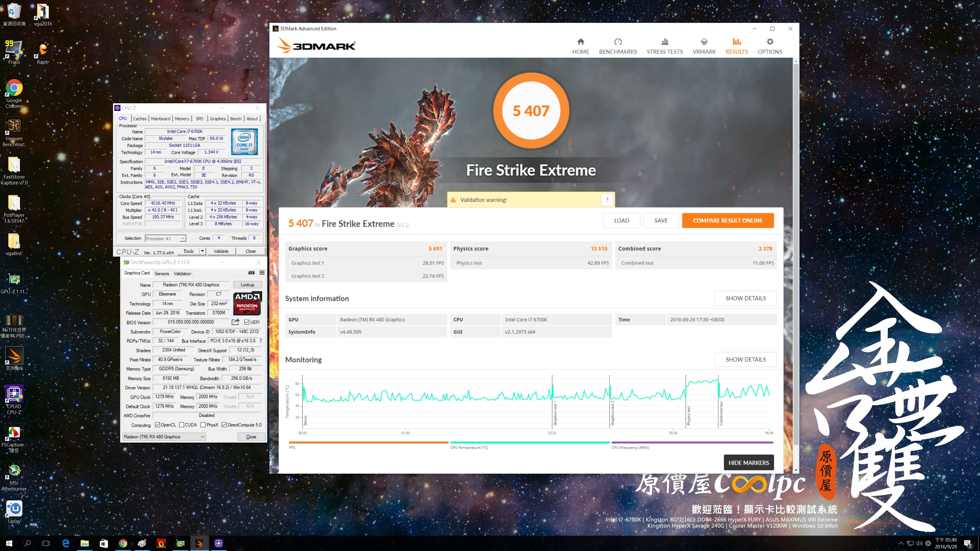The height and width of the screenshot is (551, 980).
Task: Show hidden system tray icons
Action: [900, 543]
